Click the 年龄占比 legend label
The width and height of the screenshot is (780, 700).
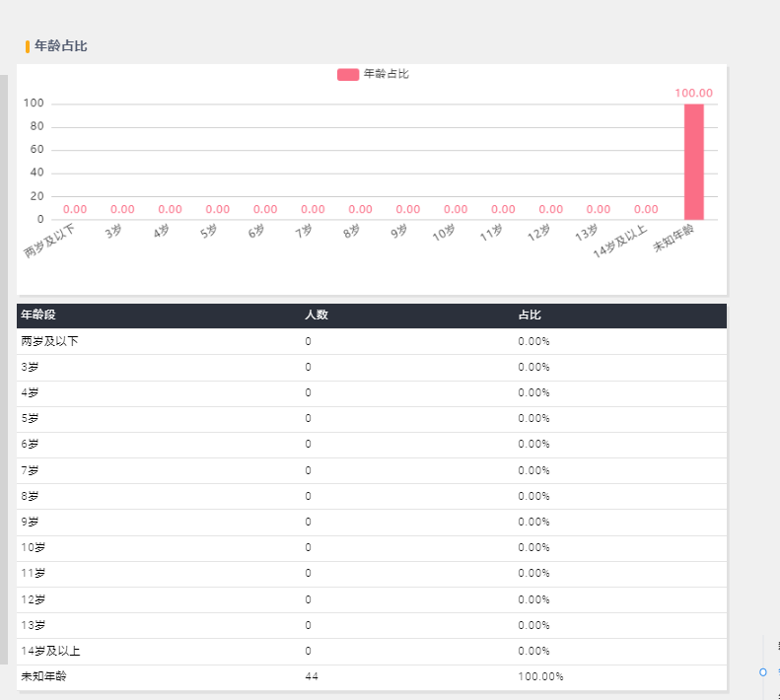pos(386,74)
